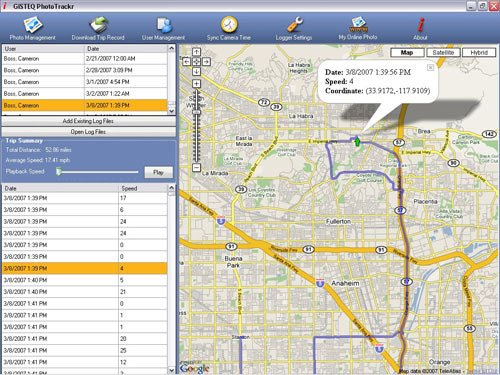Select the 3/1/2007 4:54 PM trip row
The height and width of the screenshot is (375, 500).
(85, 82)
